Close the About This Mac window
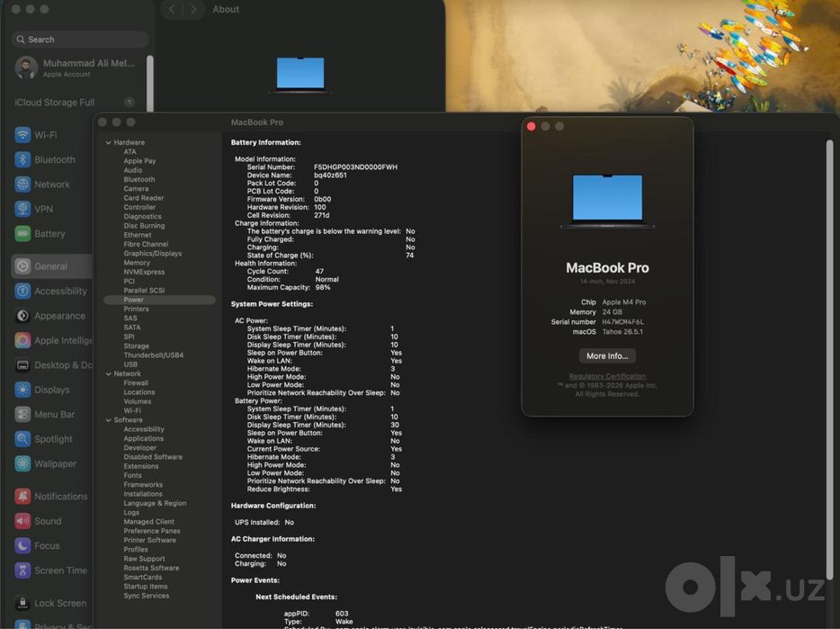Viewport: 840px width, 629px height. [531, 126]
